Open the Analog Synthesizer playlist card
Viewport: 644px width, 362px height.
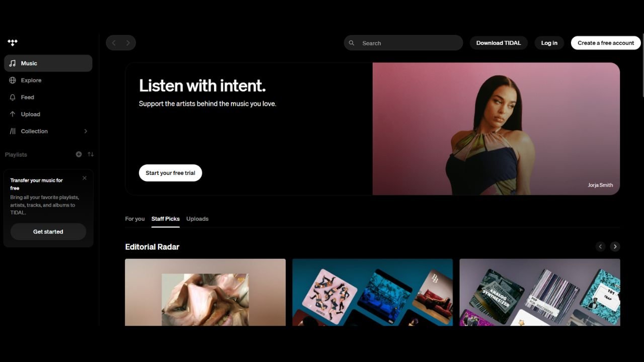(540, 292)
